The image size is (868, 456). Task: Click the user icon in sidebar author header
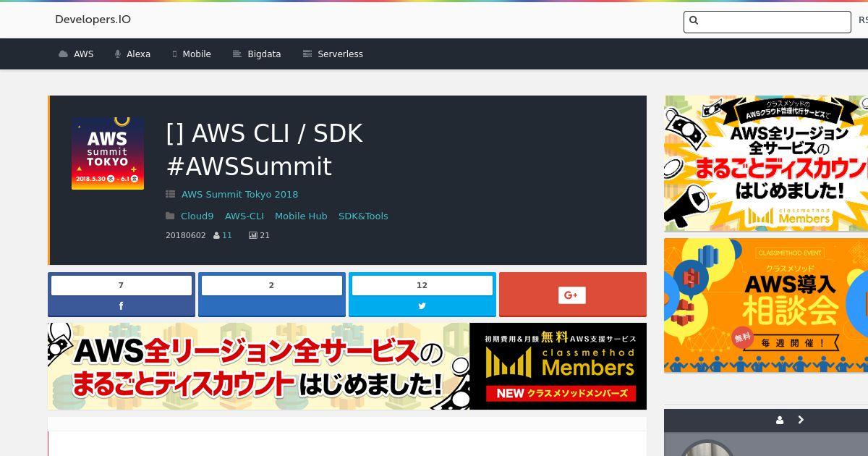point(780,420)
